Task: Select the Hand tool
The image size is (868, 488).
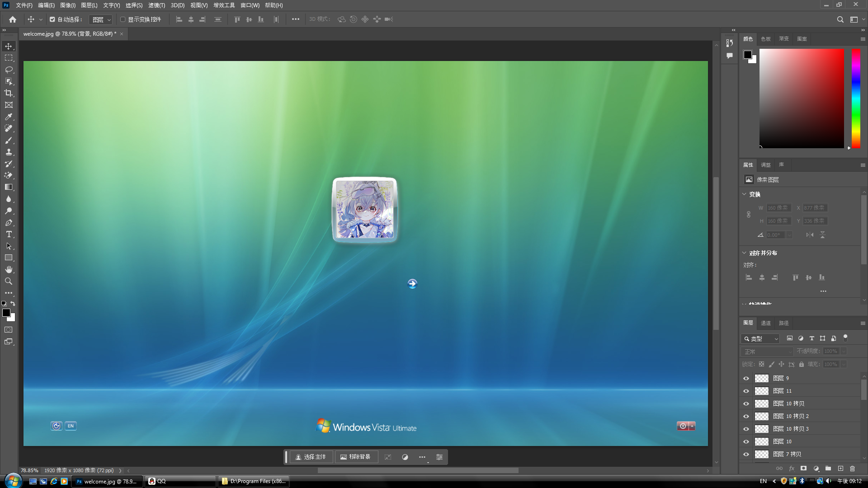Action: (9, 269)
